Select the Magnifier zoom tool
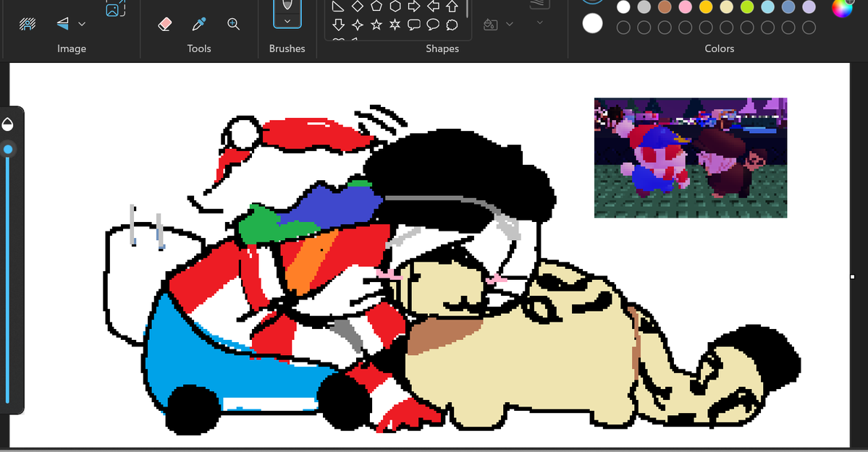 tap(233, 24)
